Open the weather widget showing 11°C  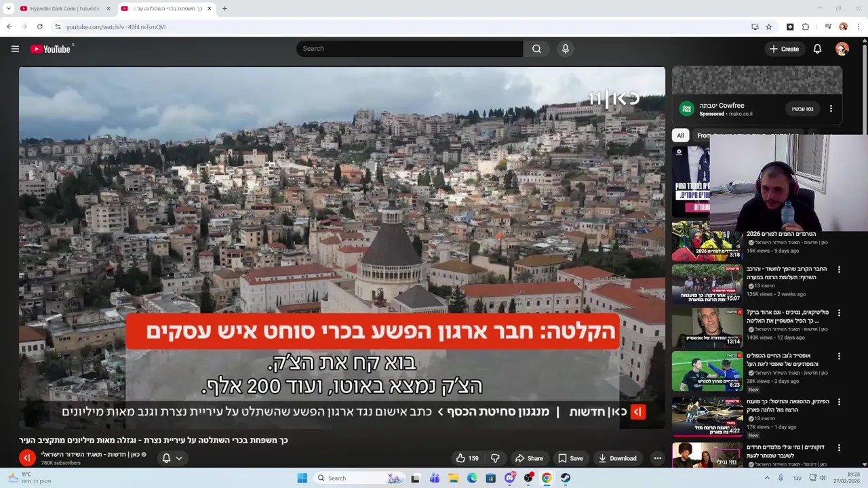click(28, 478)
